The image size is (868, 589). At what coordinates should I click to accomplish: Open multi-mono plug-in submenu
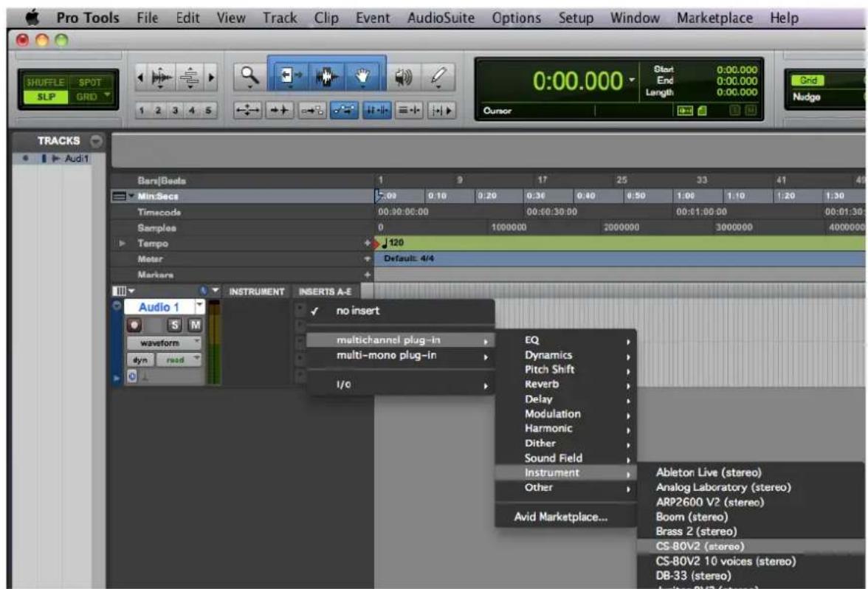click(x=400, y=356)
